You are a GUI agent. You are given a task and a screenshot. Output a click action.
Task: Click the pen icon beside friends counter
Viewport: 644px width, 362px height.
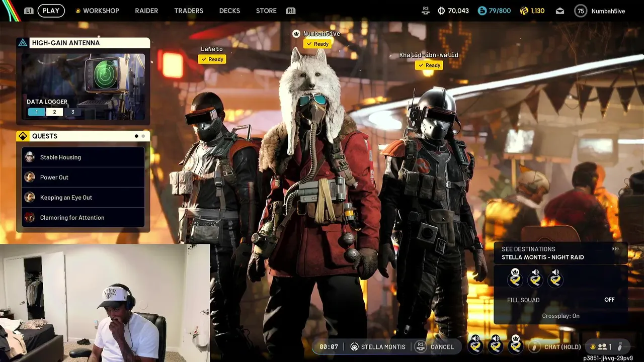pos(620,347)
